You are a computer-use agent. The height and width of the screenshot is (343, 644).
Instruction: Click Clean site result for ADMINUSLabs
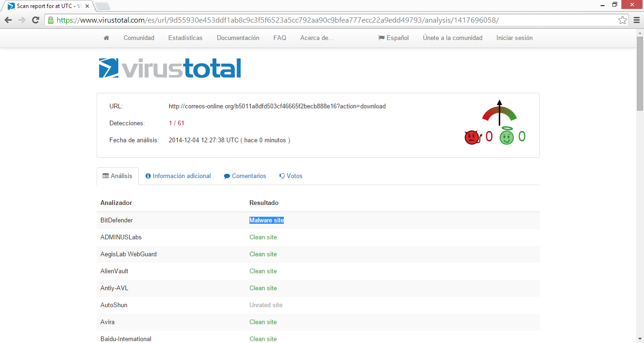click(263, 237)
